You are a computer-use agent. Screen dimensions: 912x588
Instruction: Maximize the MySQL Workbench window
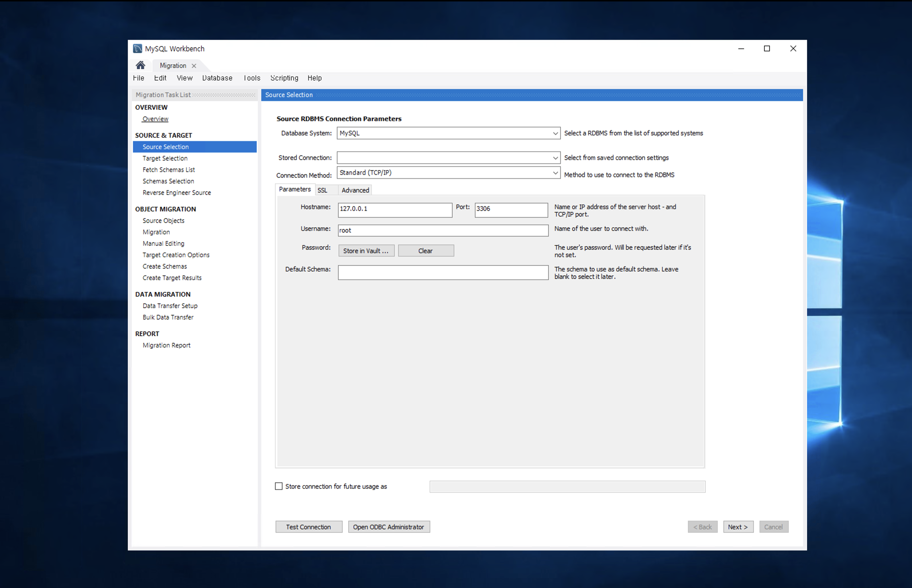click(x=767, y=48)
